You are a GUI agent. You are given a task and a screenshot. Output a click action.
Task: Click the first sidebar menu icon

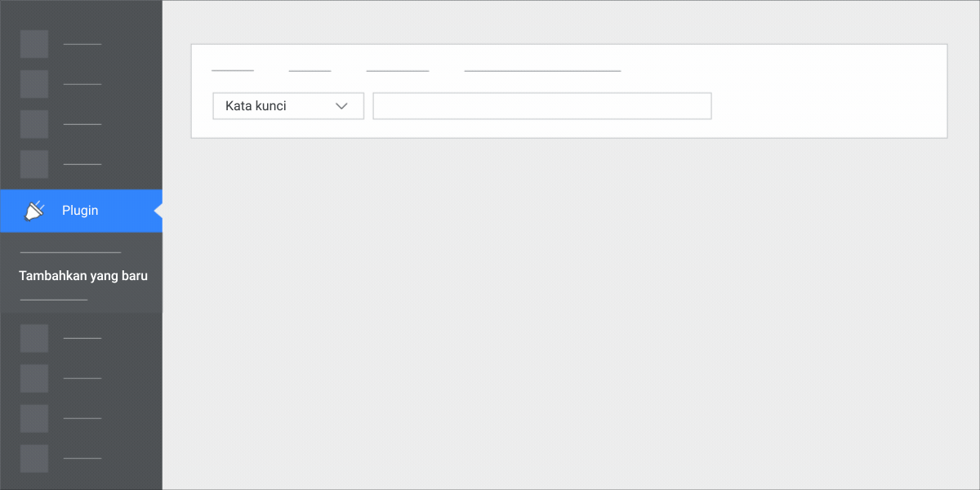click(x=33, y=44)
